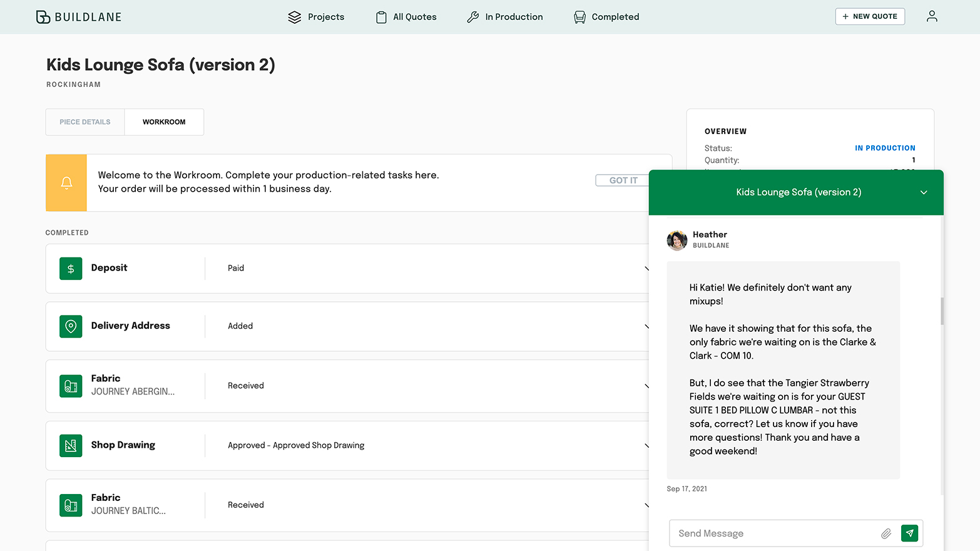
Task: Click the Deposit dollar sign icon
Action: (x=71, y=269)
